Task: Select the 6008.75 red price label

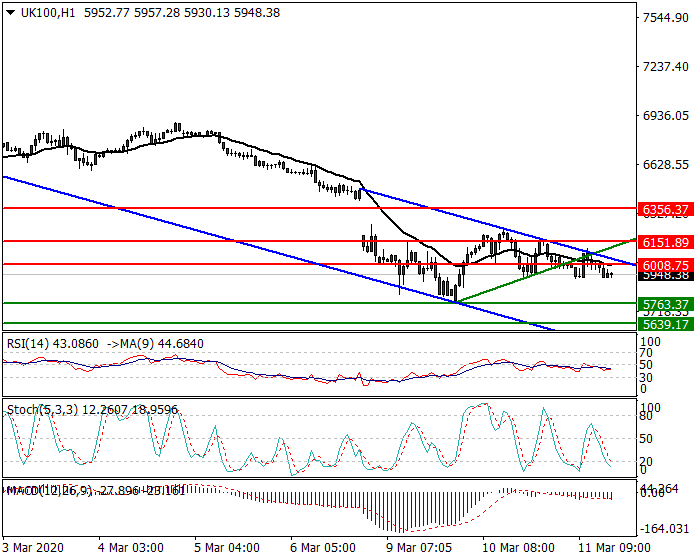Action: pos(666,265)
